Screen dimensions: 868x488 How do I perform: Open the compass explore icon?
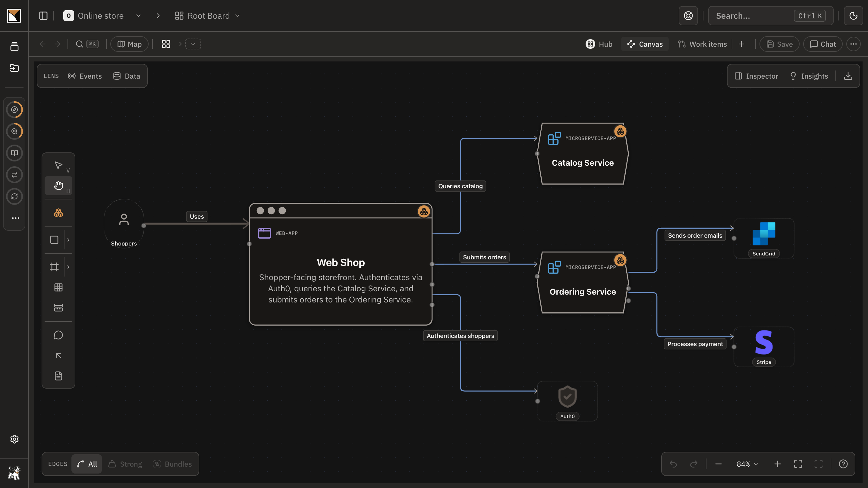[14, 109]
